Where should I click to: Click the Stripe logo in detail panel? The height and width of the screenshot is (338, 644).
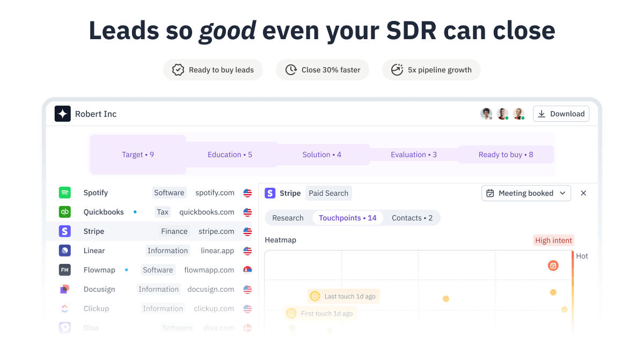270,193
